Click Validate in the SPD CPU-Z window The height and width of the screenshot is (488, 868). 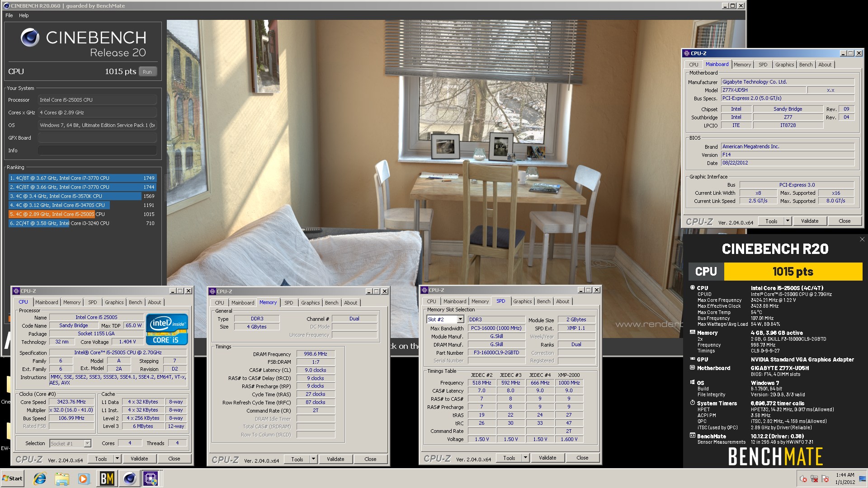tap(547, 458)
